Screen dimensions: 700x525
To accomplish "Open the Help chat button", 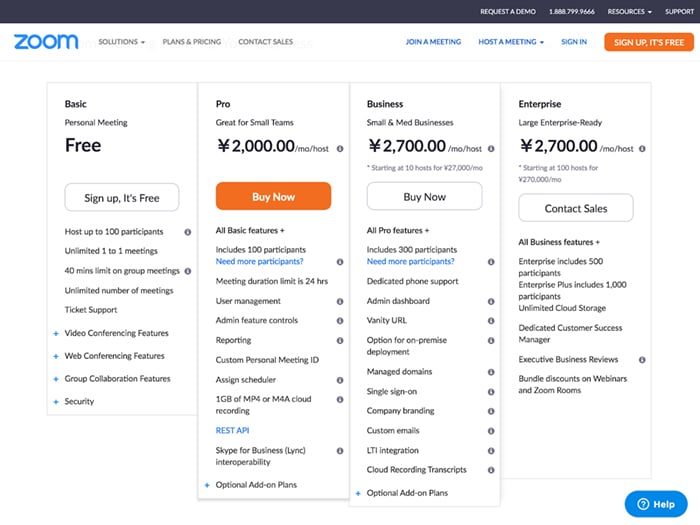I will tap(656, 504).
